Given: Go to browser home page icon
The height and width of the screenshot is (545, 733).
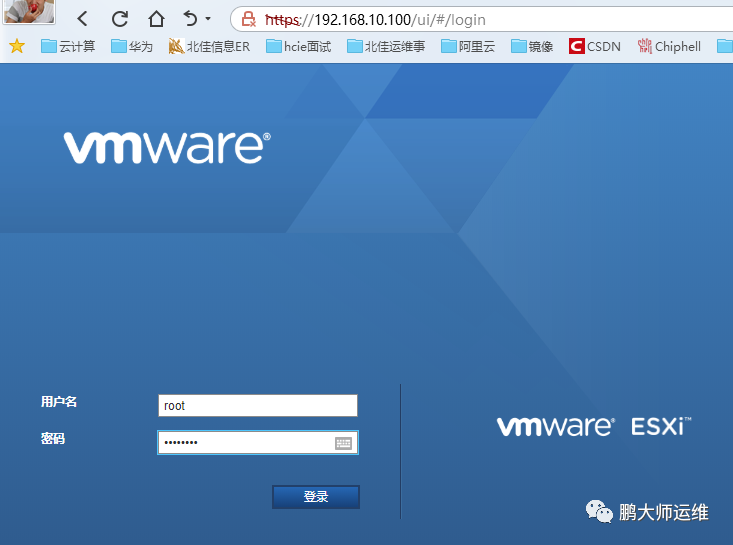Looking at the screenshot, I should (x=156, y=19).
